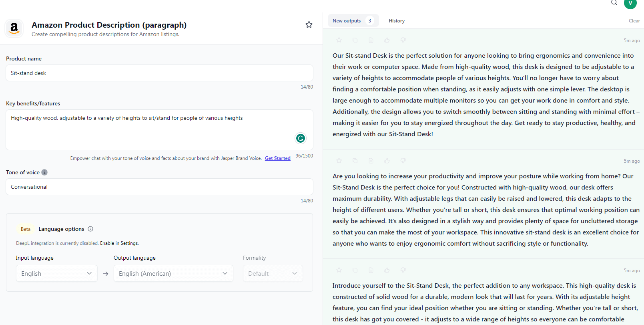Star the output starting 'Our Sit-stand Desk'

(x=339, y=40)
